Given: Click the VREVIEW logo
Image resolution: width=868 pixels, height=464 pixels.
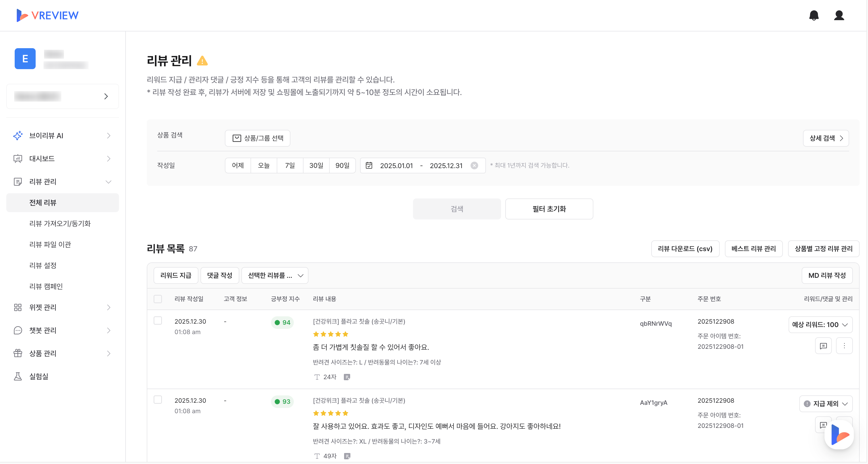Looking at the screenshot, I should point(47,15).
